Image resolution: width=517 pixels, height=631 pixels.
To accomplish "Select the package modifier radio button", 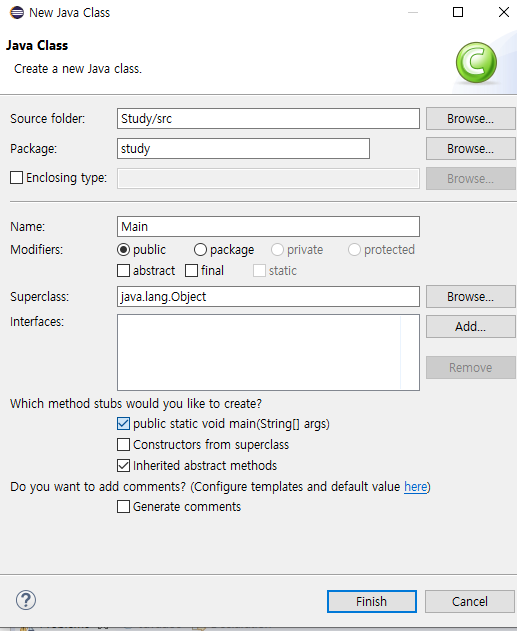I will pyautogui.click(x=200, y=250).
